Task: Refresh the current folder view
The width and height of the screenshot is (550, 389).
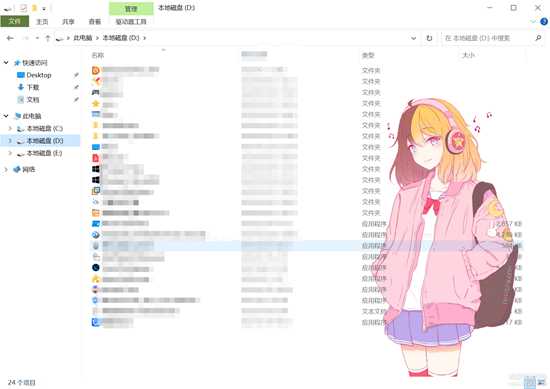Action: click(429, 38)
